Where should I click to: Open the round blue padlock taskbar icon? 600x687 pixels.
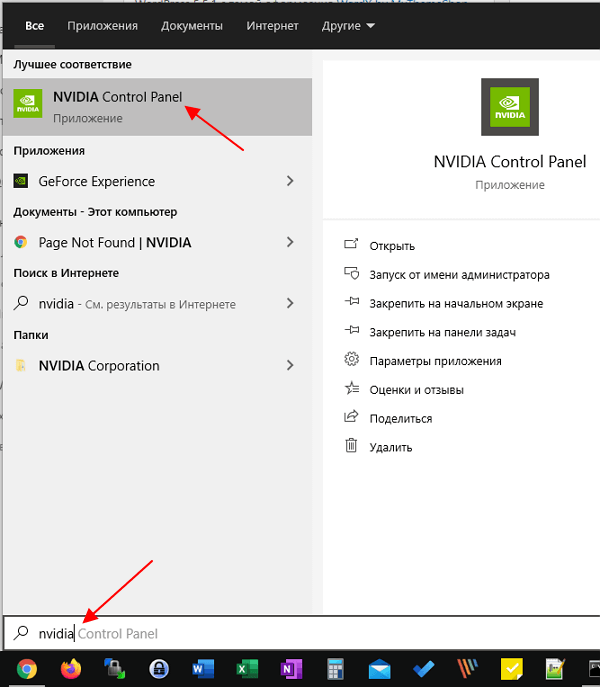click(x=159, y=669)
